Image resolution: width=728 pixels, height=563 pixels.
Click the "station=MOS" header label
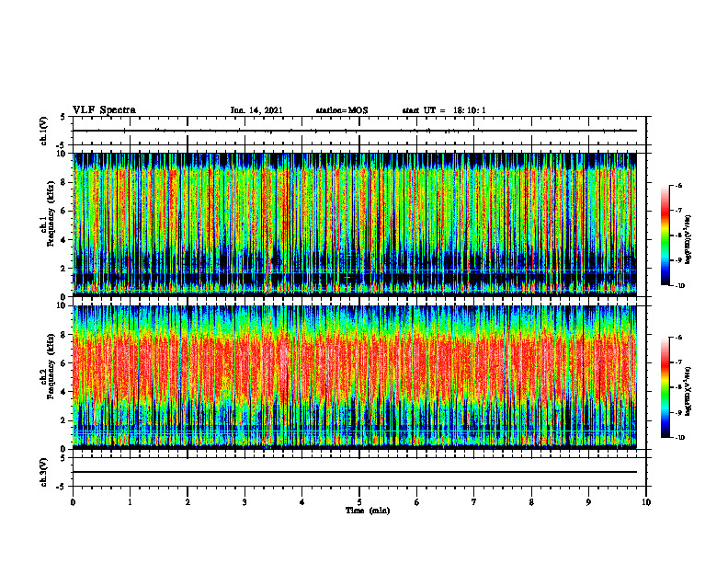point(342,110)
